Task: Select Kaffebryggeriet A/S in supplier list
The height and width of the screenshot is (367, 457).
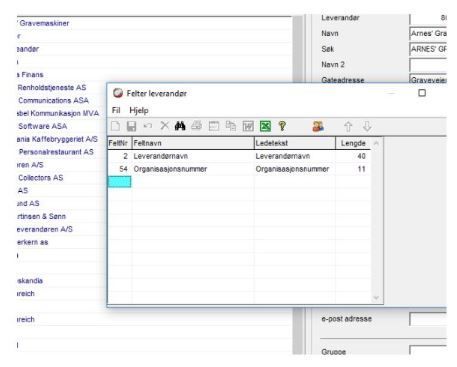Action: [57, 139]
